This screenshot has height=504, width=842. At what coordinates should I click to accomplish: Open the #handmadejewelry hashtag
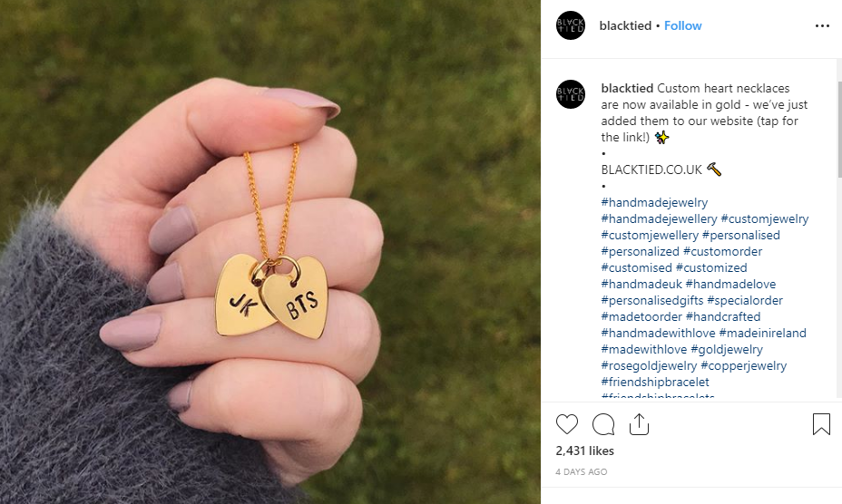point(654,203)
